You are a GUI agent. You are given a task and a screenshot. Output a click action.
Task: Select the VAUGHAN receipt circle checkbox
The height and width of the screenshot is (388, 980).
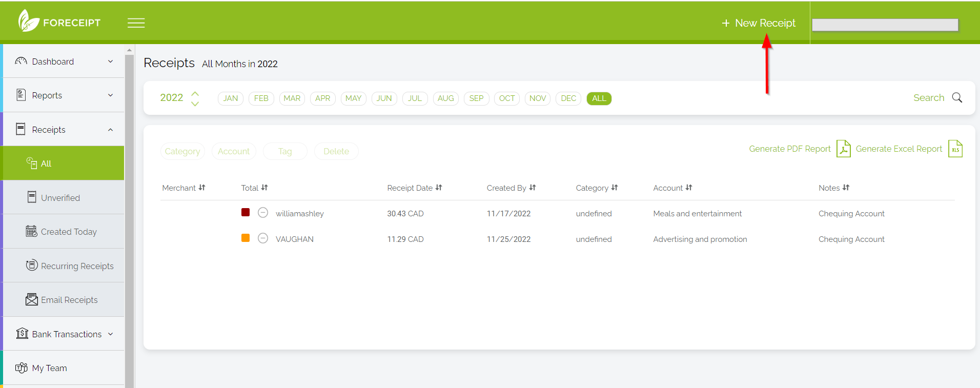[x=263, y=238]
